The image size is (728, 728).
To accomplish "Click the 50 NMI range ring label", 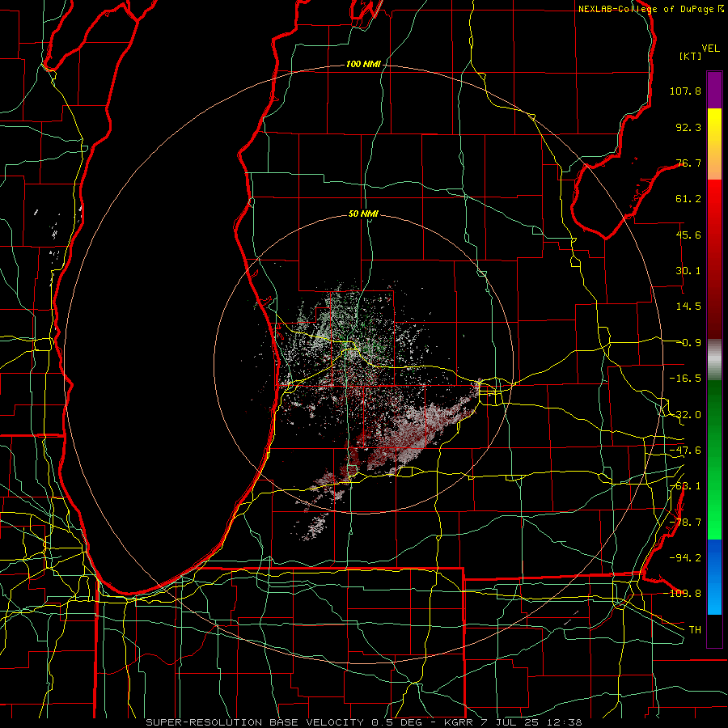I will click(363, 214).
